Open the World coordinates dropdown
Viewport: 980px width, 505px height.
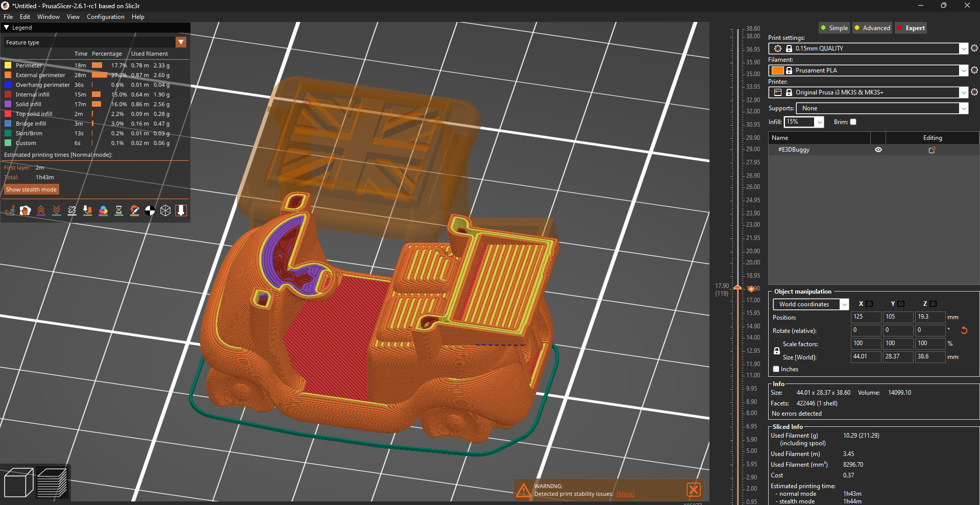810,304
